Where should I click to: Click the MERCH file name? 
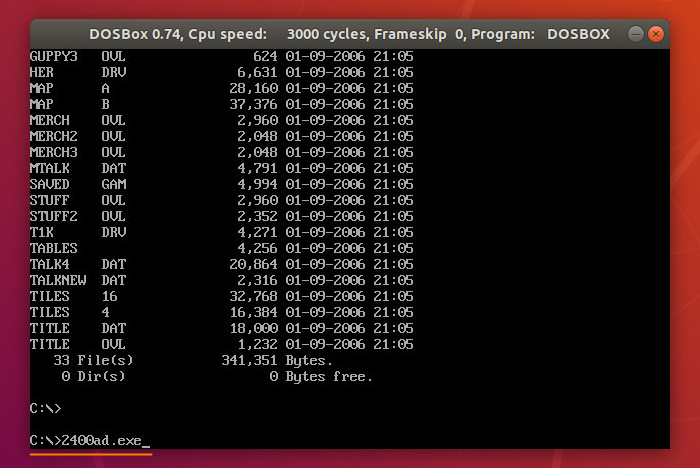(50, 121)
